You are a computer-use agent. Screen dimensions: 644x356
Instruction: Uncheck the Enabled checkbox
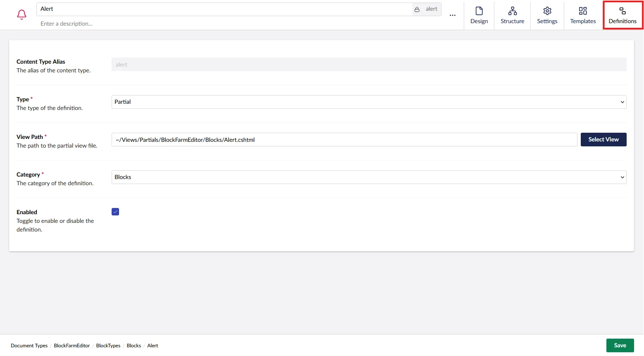pyautogui.click(x=115, y=212)
